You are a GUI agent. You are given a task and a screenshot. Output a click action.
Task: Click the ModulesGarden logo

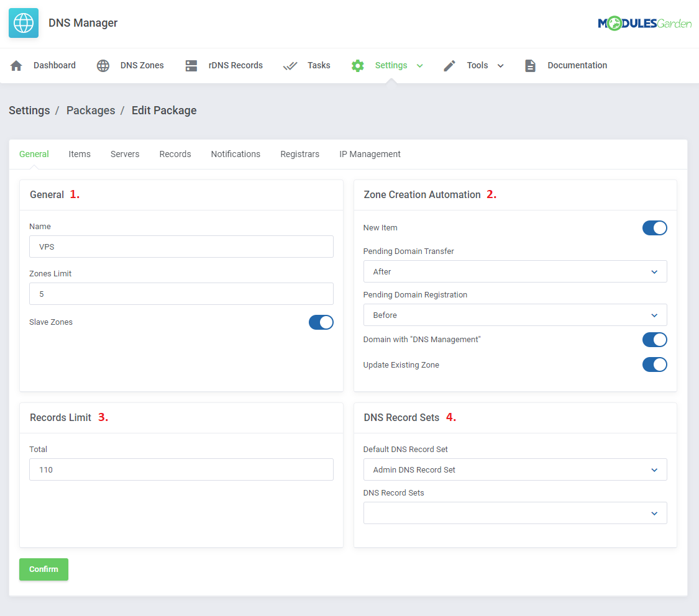tap(644, 23)
